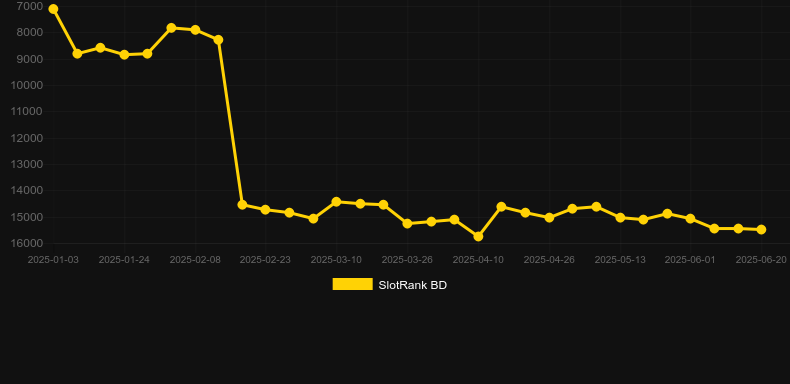Select the data point above the 2025-03-10 label
Screen dimensions: 790x384
[337, 202]
